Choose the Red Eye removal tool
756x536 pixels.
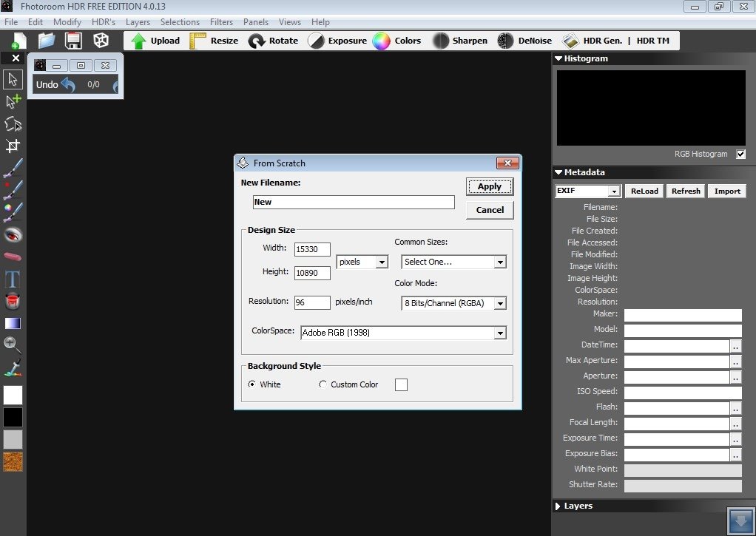(x=13, y=235)
